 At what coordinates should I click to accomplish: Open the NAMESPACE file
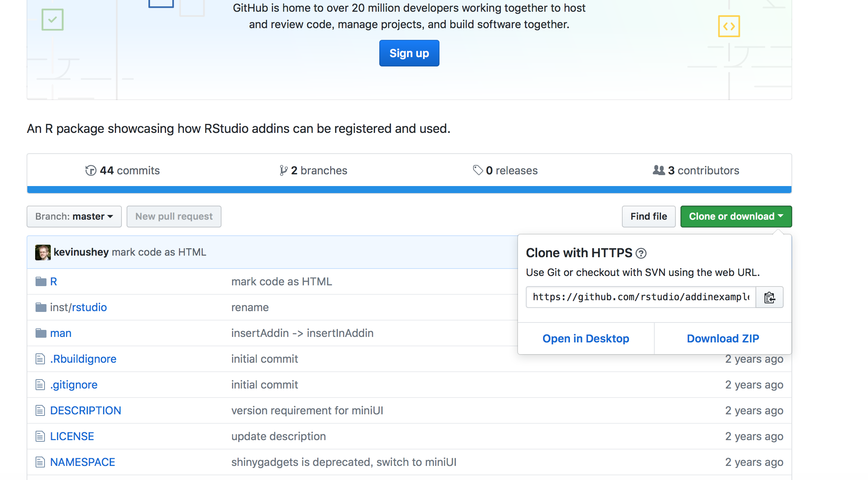click(x=82, y=462)
